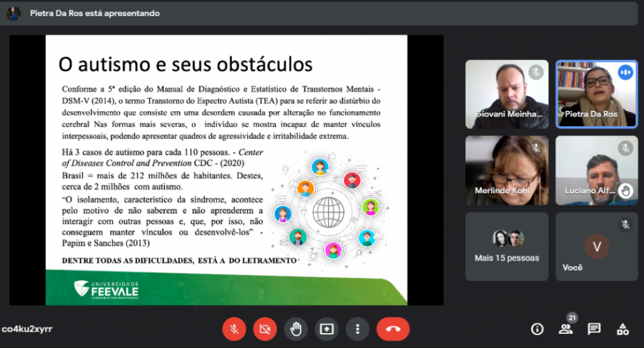Click your own 'Você' tile
The width and height of the screenshot is (644, 348).
[x=596, y=246]
